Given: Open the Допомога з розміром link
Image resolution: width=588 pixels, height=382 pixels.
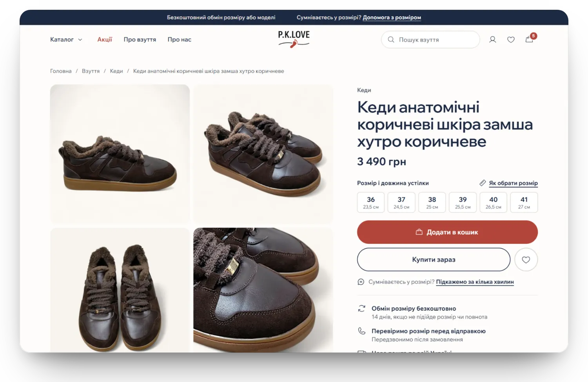Looking at the screenshot, I should click(x=392, y=17).
